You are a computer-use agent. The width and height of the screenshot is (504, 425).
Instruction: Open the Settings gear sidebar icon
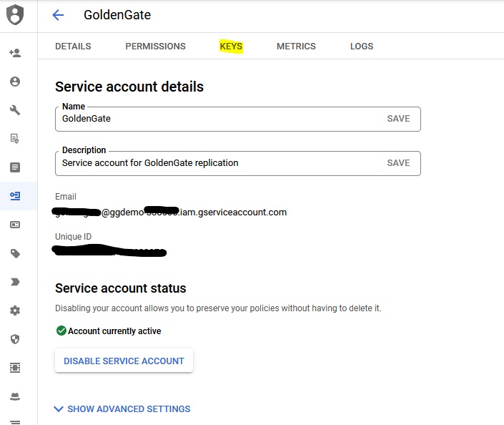(x=15, y=311)
